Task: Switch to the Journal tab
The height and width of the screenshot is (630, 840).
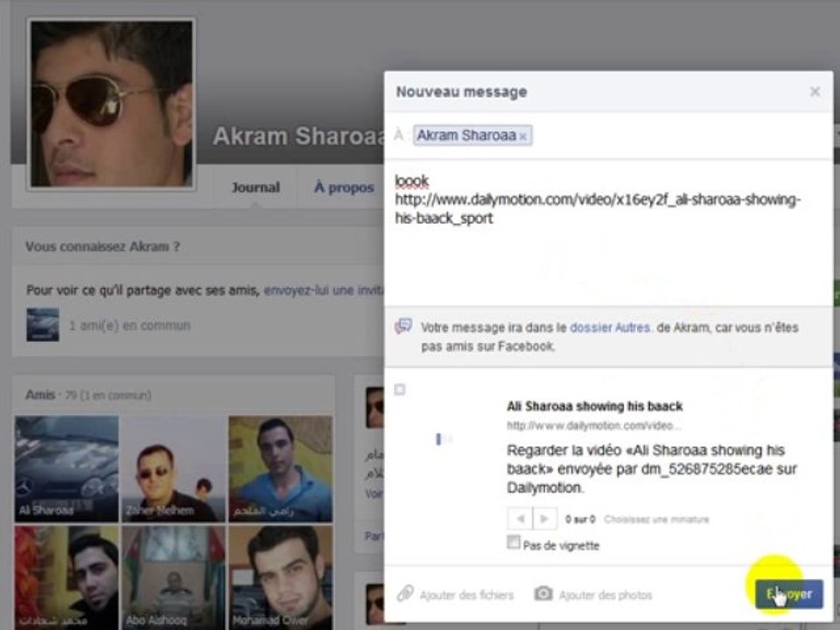Action: point(255,187)
